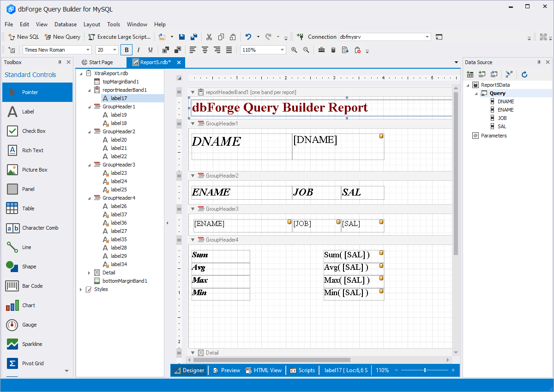Screen dimensions: 554x392
Task: Open the Scripts view
Action: click(x=302, y=370)
